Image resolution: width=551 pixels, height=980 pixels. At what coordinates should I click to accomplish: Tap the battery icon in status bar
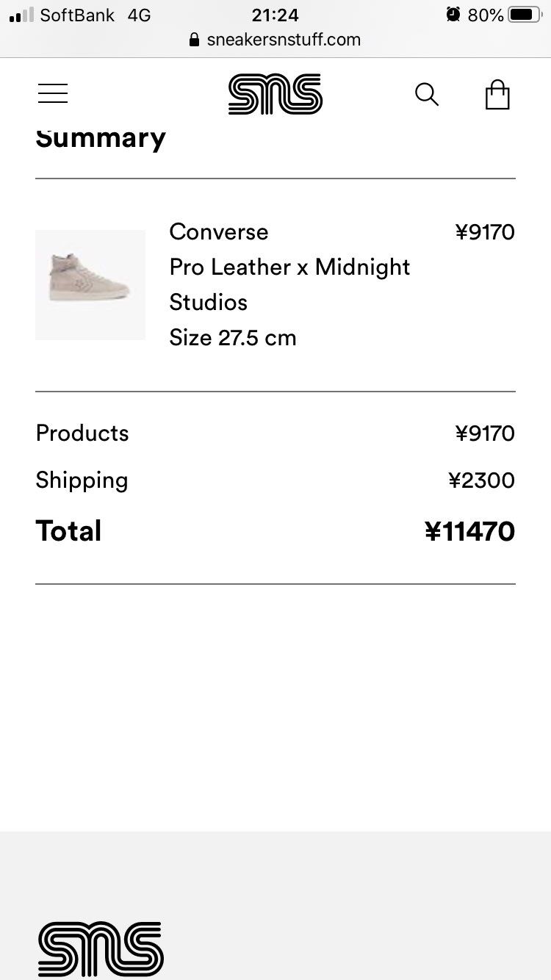pyautogui.click(x=525, y=15)
